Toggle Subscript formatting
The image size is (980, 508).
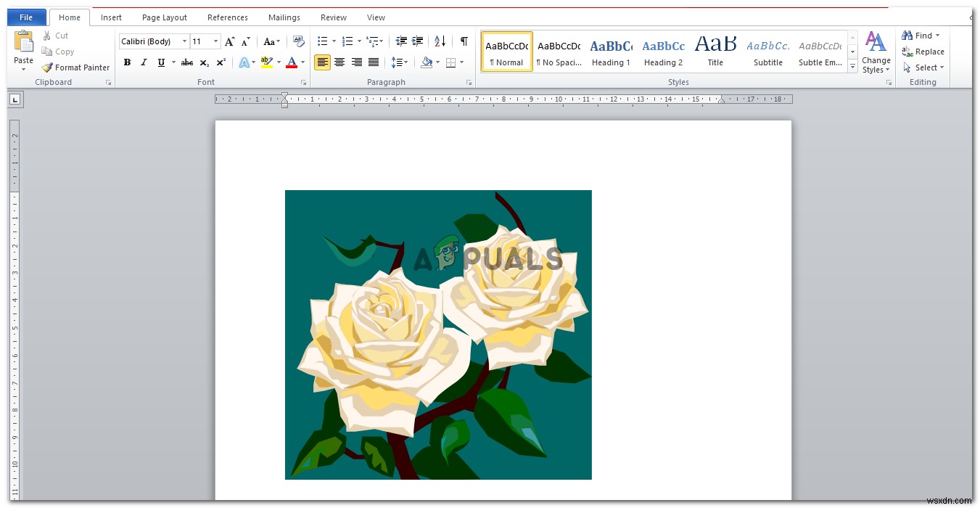coord(205,62)
